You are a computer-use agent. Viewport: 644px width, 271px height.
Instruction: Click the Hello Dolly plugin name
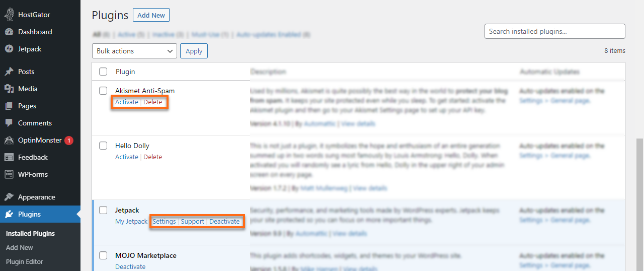pyautogui.click(x=132, y=146)
